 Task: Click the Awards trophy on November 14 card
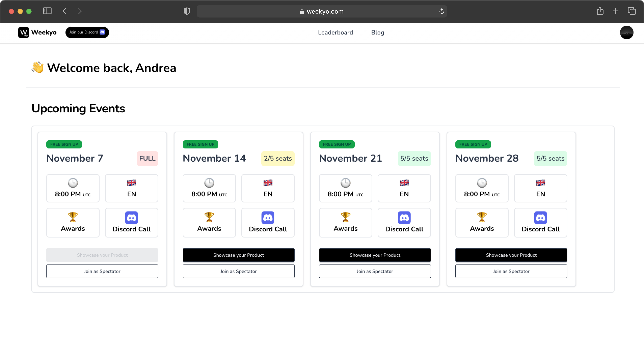[209, 217]
